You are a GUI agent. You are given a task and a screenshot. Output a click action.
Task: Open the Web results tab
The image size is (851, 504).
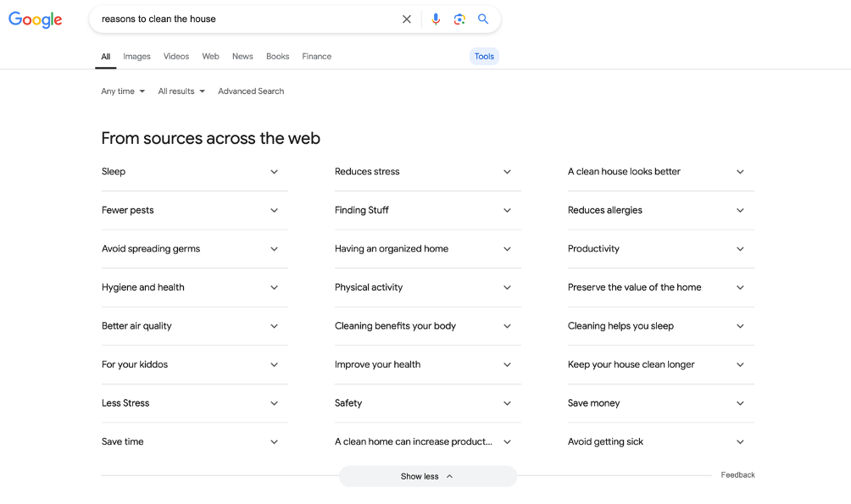[210, 57]
